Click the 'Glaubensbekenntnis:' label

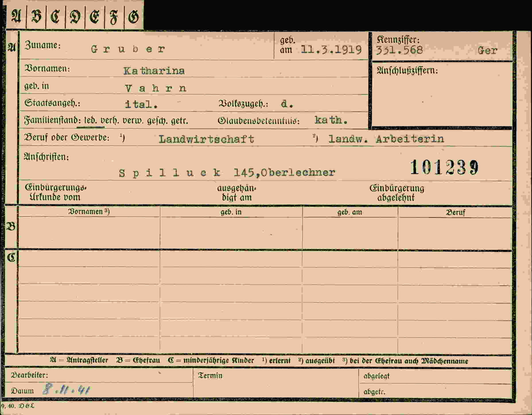[259, 121]
